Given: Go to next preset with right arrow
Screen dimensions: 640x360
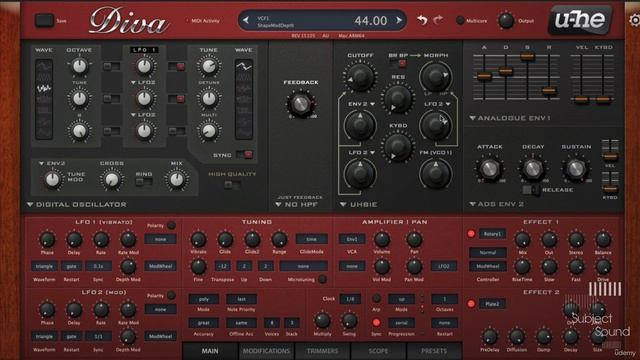Looking at the screenshot, I should click(x=399, y=20).
